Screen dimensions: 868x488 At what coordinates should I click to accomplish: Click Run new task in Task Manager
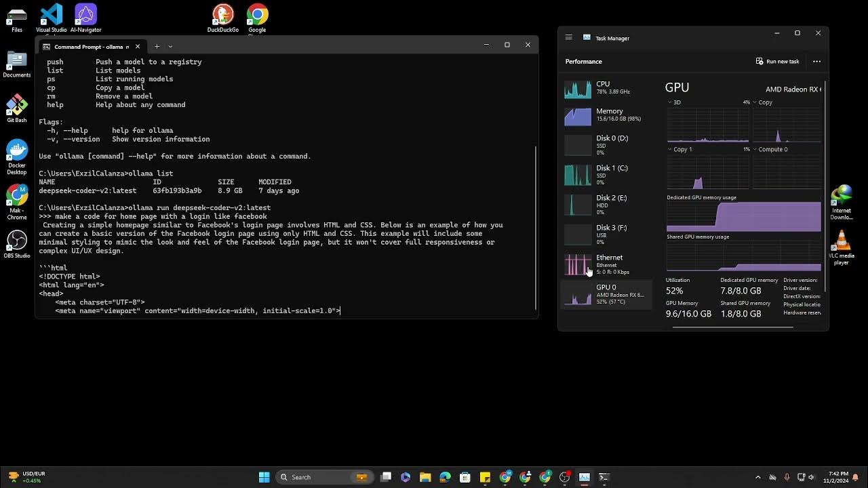[777, 61]
